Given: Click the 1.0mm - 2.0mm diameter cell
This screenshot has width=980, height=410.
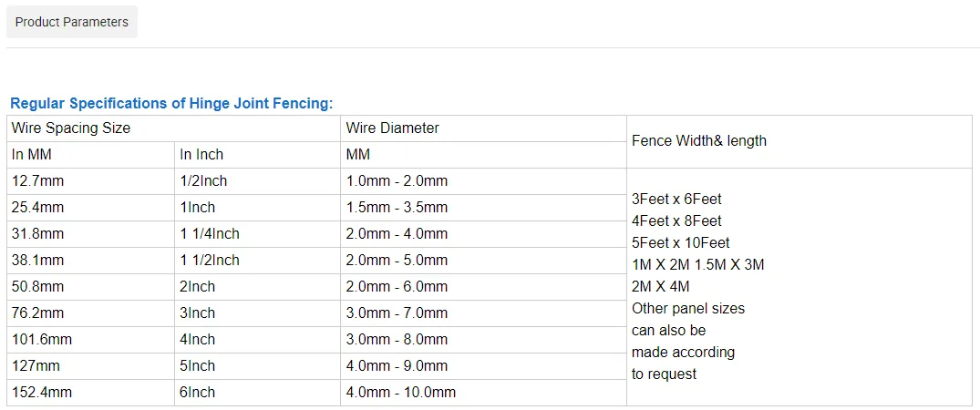Looking at the screenshot, I should [397, 181].
